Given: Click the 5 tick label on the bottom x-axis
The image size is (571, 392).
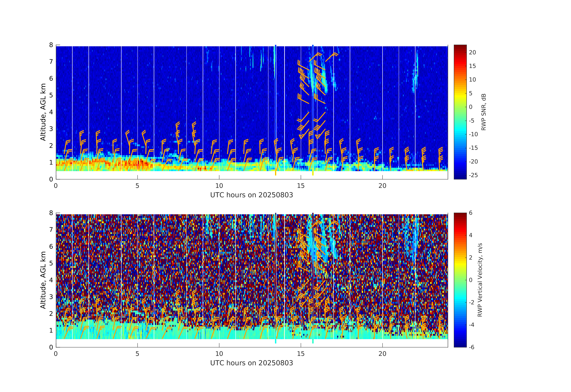Looking at the screenshot, I should [137, 354].
